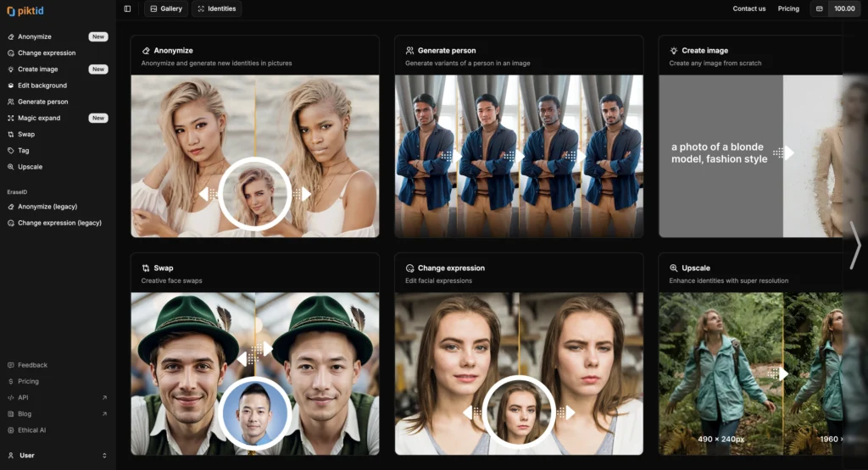868x470 pixels.
Task: Click the Tag sidebar icon
Action: (10, 151)
